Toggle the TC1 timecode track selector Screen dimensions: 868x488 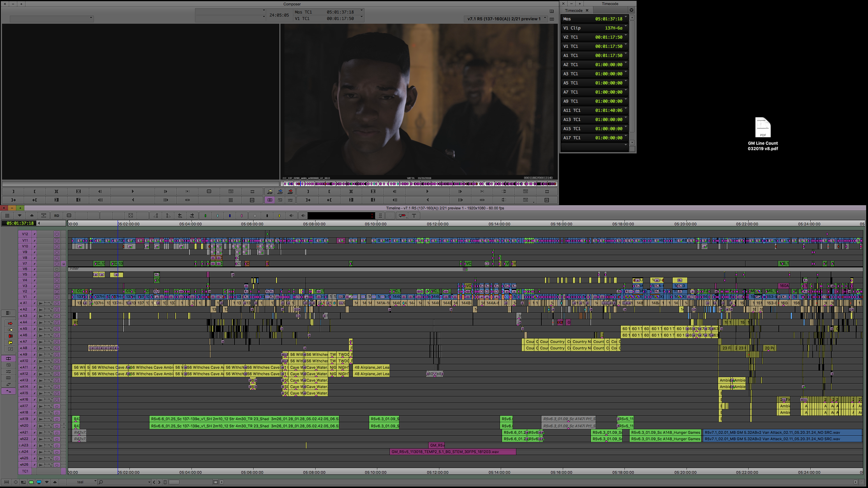(25, 471)
